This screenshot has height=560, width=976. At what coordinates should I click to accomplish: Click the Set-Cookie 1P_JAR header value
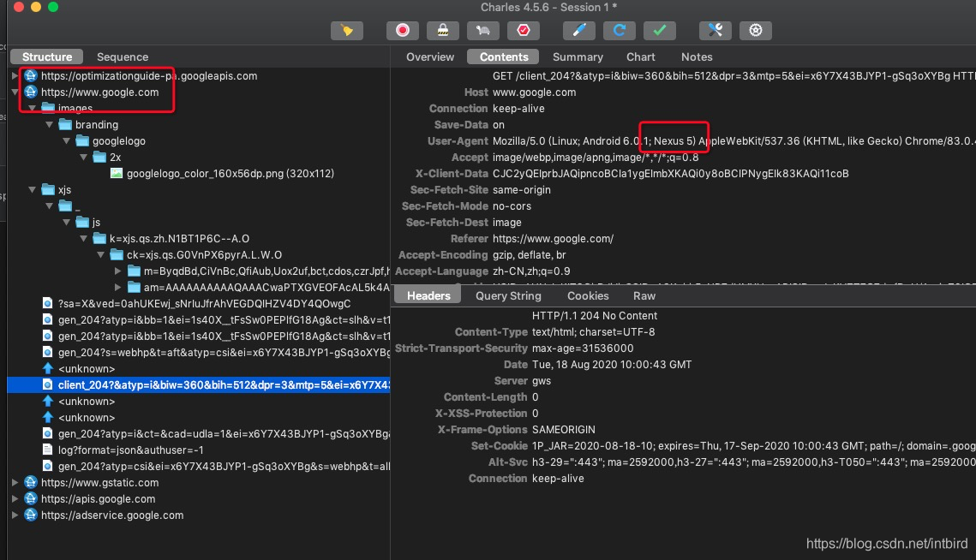tap(754, 445)
